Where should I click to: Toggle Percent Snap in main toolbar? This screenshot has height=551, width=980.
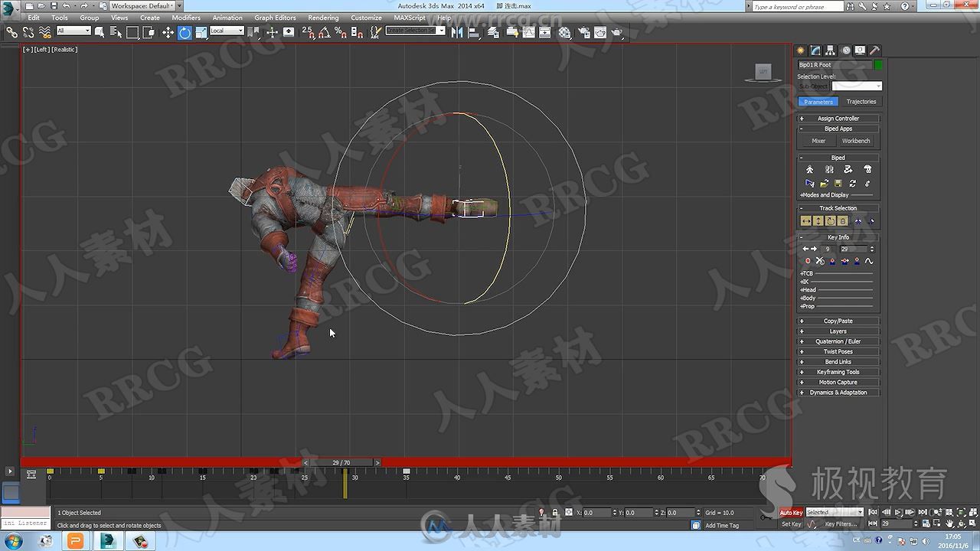pos(340,32)
